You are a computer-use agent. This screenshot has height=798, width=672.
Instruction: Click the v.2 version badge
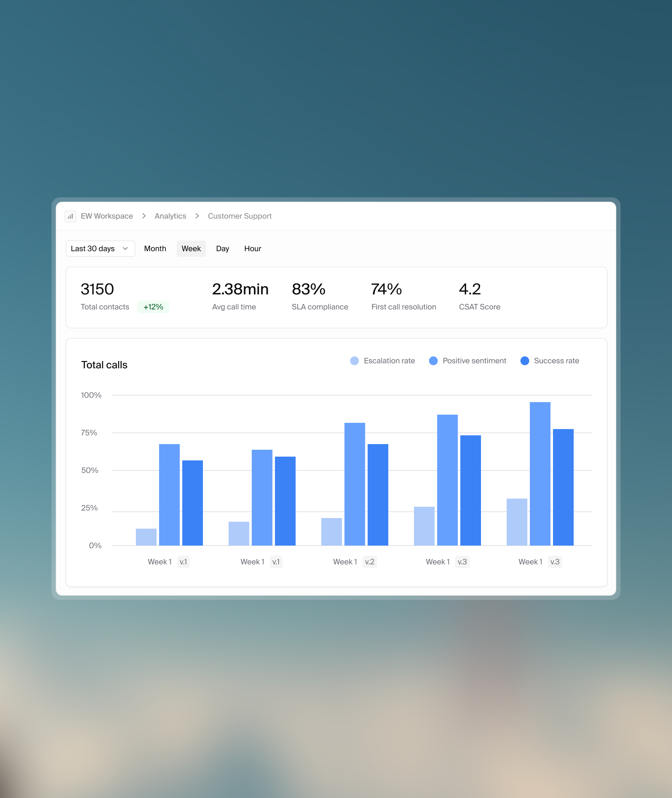pyautogui.click(x=370, y=562)
